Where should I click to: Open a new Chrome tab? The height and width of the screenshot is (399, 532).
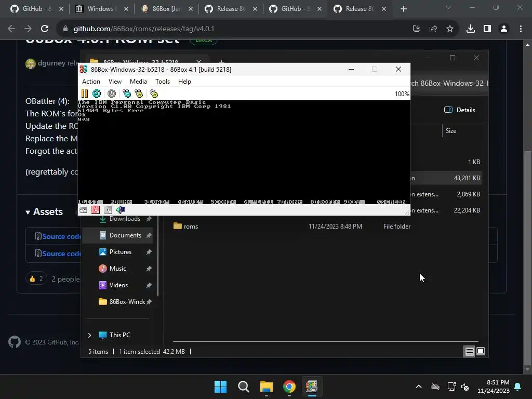(x=403, y=9)
